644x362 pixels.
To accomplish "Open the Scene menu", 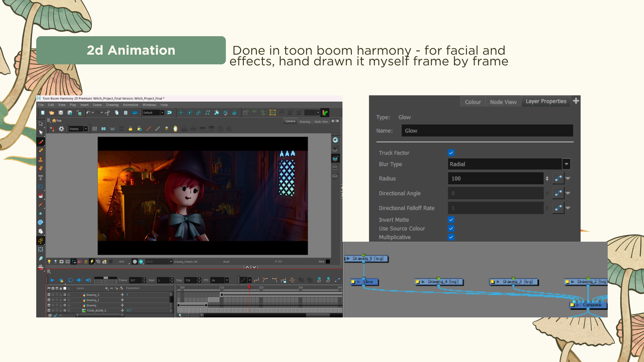I will (x=97, y=105).
